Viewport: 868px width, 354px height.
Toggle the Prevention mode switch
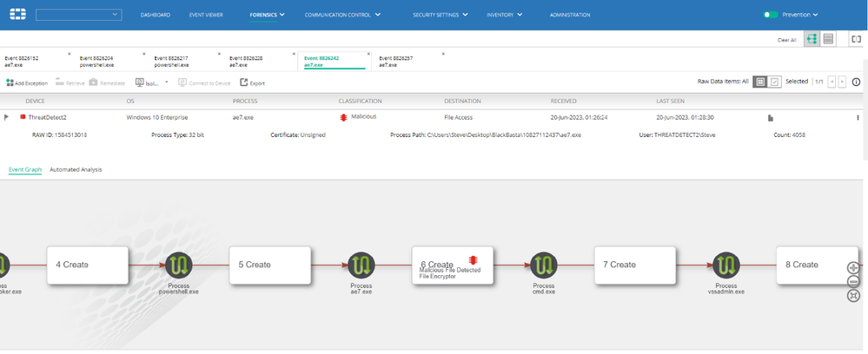[x=771, y=15]
